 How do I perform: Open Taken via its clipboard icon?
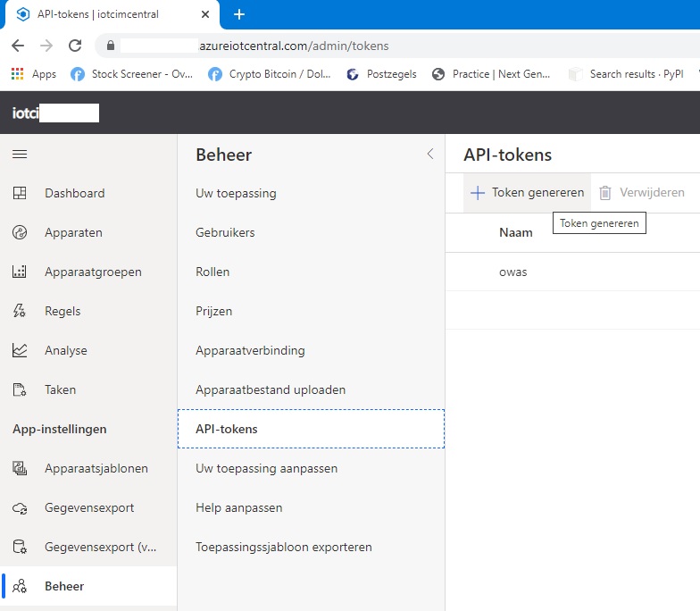point(20,389)
